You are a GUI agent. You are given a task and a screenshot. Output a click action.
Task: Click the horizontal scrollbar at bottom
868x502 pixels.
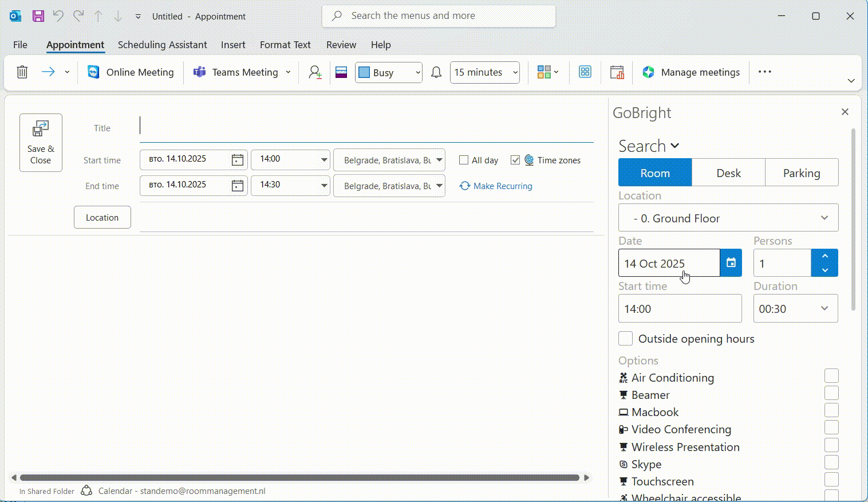[299, 477]
